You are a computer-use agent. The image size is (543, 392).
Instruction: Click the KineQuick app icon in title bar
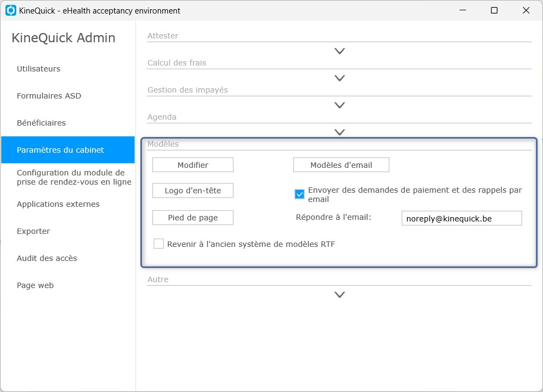[x=11, y=10]
